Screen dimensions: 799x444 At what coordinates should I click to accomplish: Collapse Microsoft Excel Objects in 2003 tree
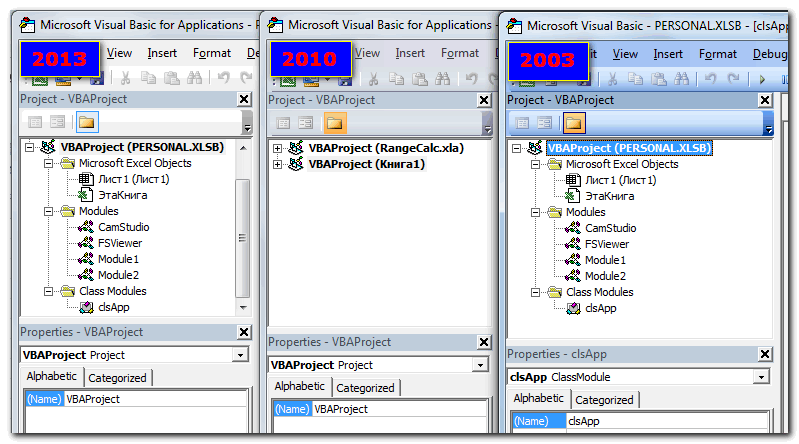click(x=536, y=165)
